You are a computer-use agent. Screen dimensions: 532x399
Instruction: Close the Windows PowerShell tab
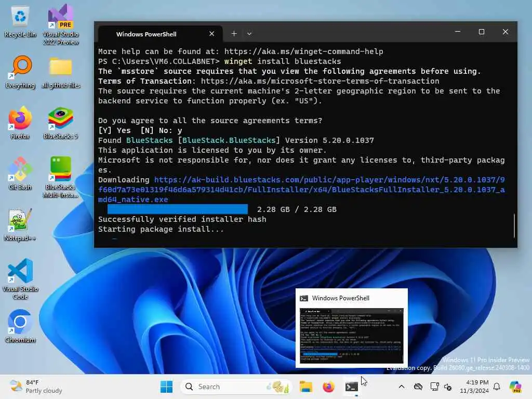212,34
